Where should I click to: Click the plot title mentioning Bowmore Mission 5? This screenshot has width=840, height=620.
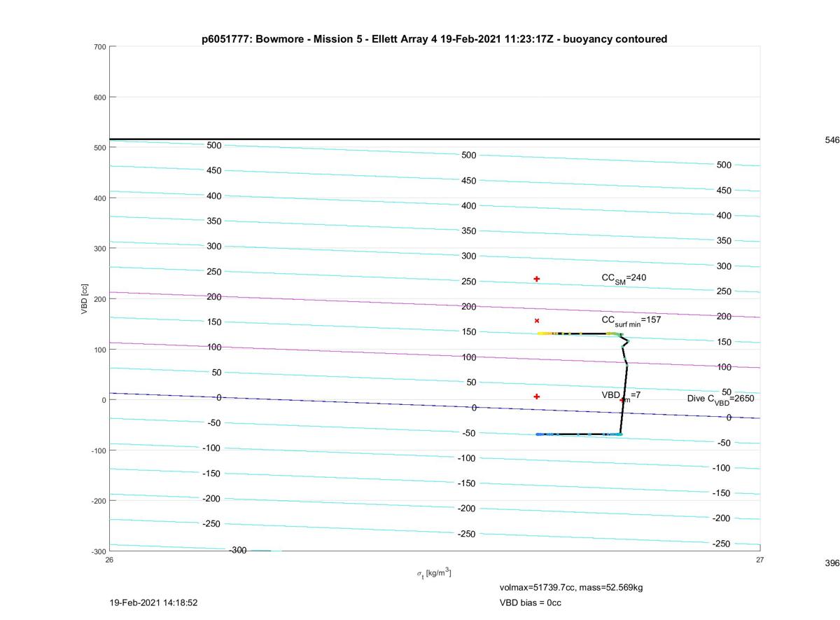click(x=434, y=39)
